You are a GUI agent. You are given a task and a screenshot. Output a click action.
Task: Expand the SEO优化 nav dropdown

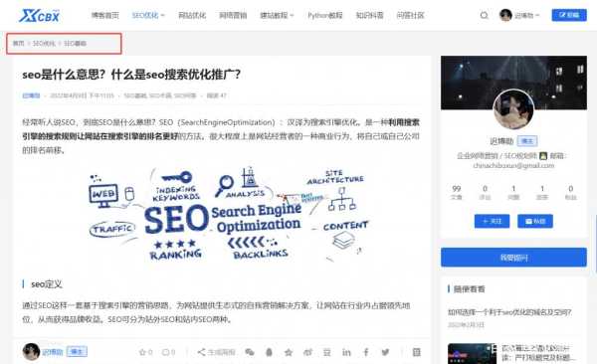click(148, 15)
